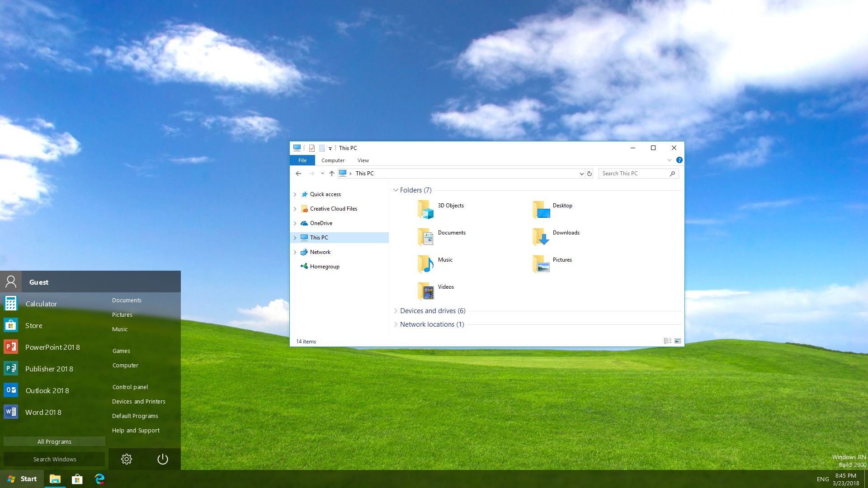Viewport: 868px width, 488px height.
Task: Open the Customize Quick Access Toolbar dropdown
Action: tap(330, 148)
